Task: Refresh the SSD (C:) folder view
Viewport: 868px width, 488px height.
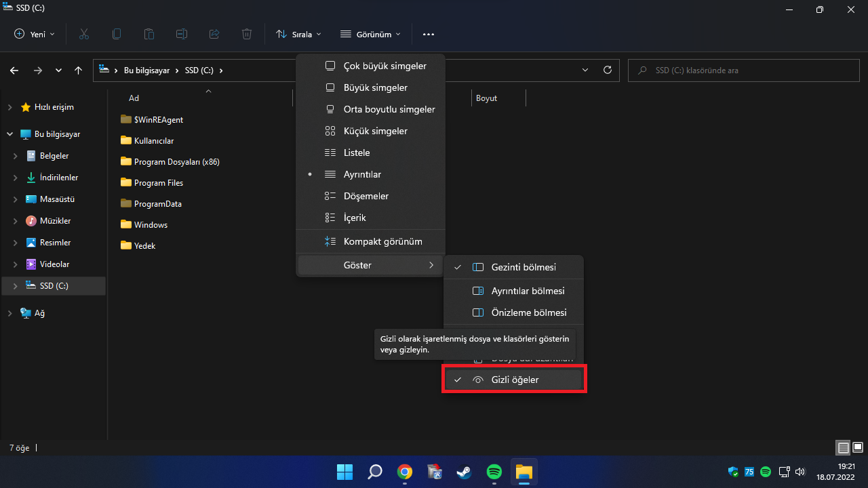Action: click(608, 70)
